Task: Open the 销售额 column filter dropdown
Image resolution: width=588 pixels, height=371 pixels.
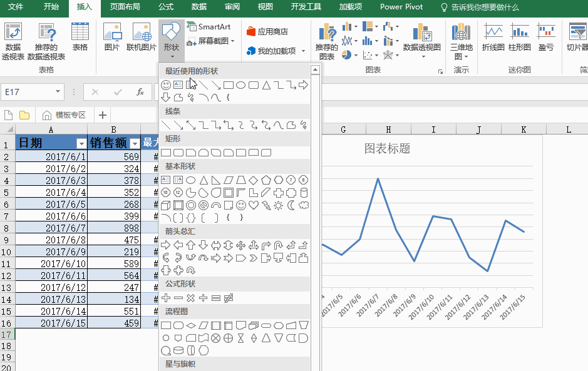Action: tap(135, 143)
